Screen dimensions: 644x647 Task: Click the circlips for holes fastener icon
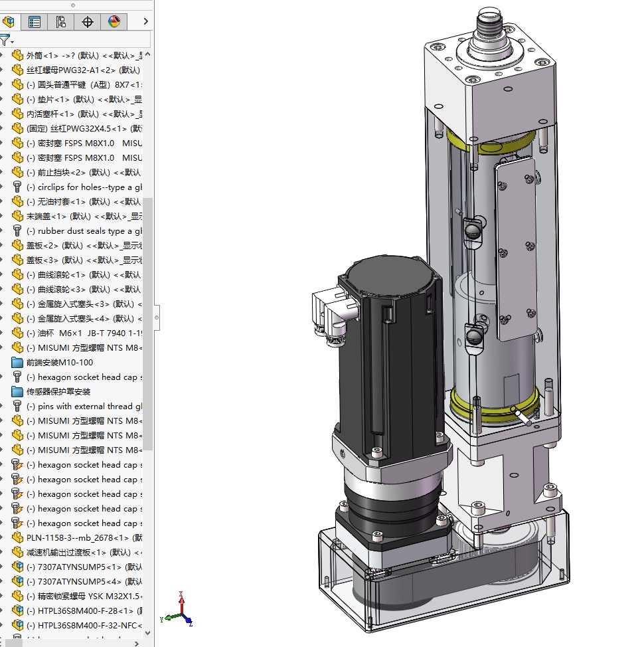17,187
